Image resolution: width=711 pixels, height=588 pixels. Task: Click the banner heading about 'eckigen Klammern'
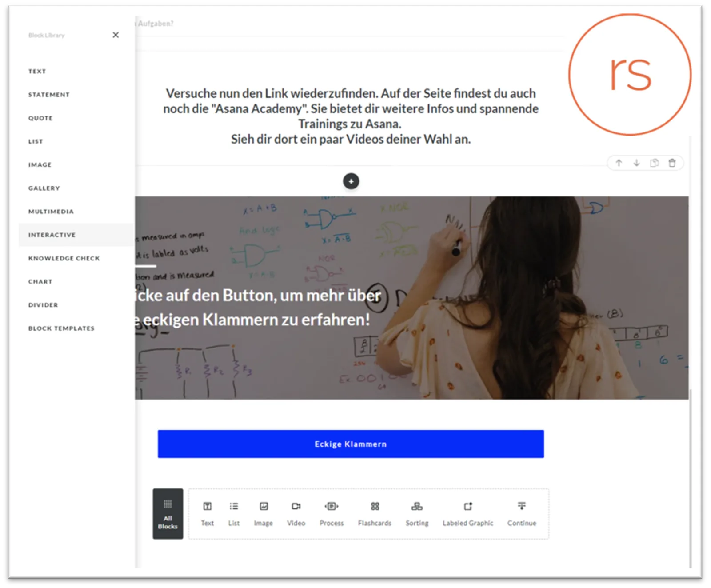coord(258,308)
